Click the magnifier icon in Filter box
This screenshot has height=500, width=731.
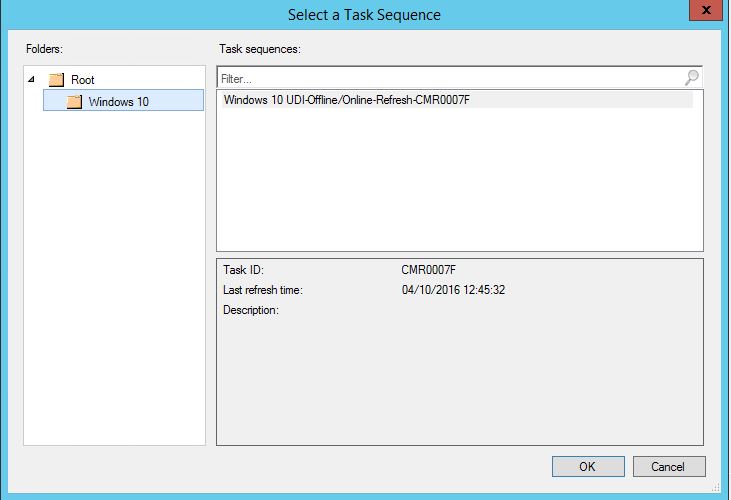tap(691, 77)
